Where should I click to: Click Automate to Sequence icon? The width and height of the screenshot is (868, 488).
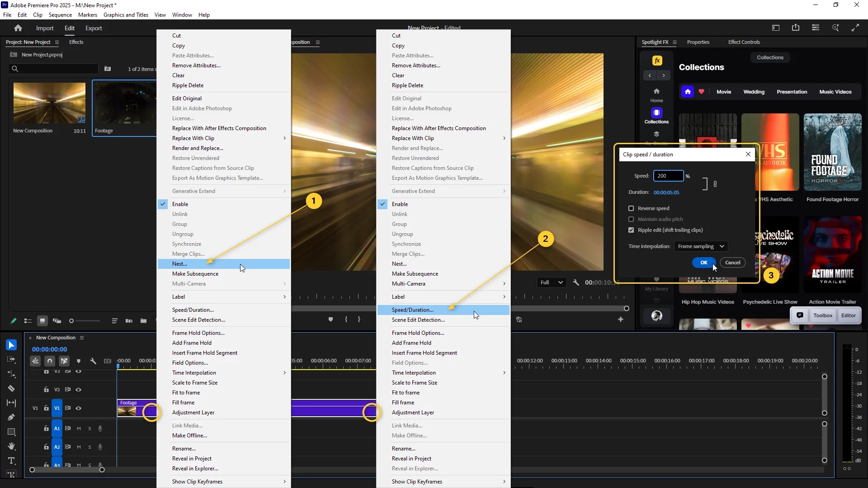click(x=129, y=321)
